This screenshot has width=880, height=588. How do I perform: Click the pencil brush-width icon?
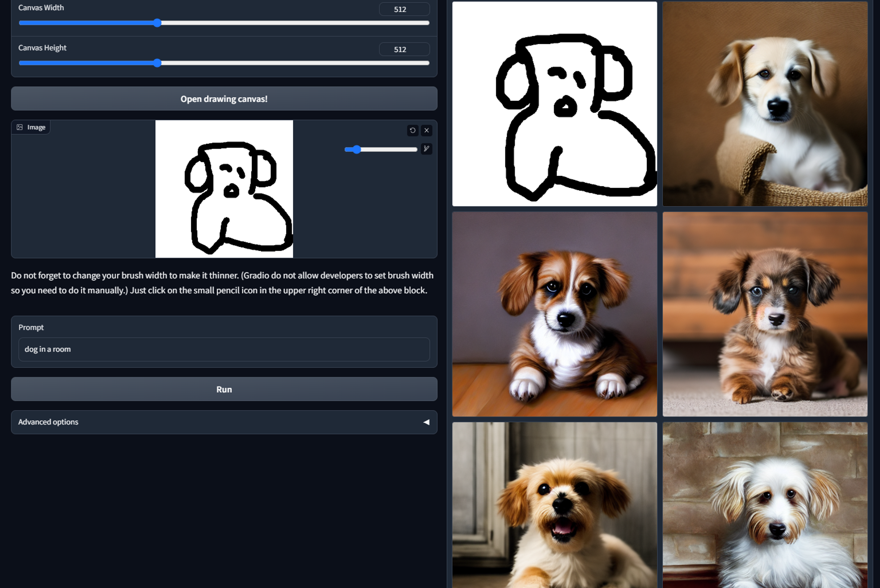[x=426, y=149]
